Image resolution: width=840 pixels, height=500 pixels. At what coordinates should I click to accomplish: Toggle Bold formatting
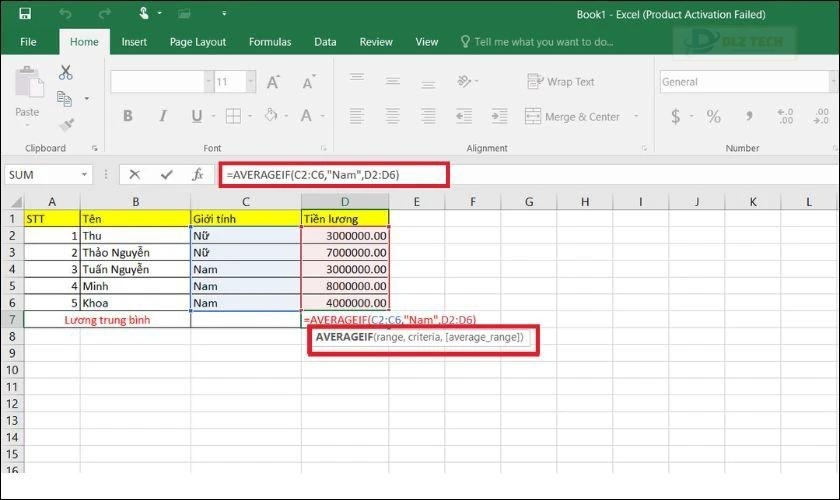click(x=128, y=117)
